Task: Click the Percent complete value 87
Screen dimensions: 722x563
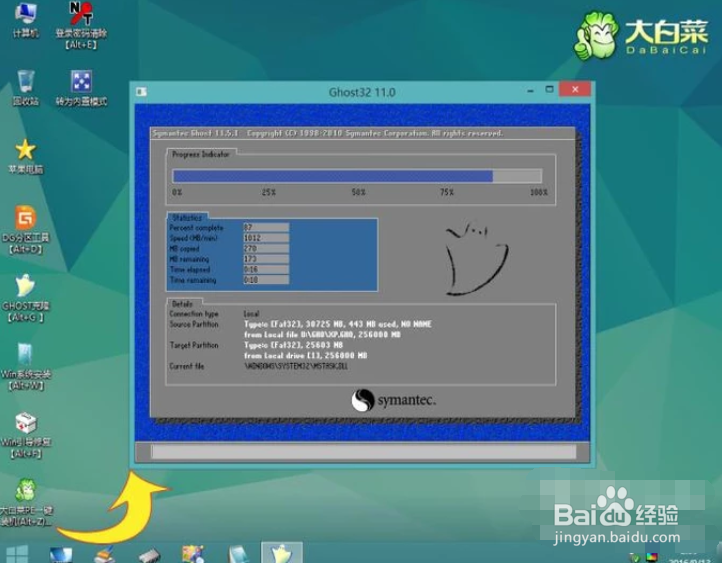Action: coord(266,227)
